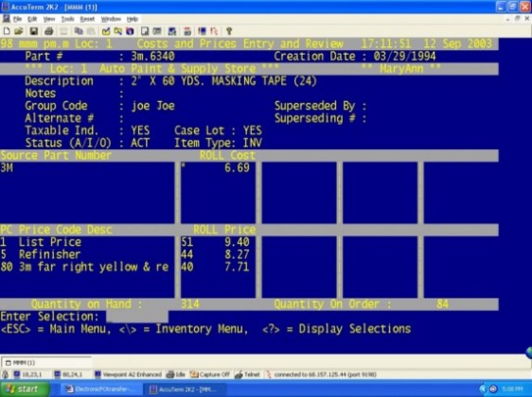The height and width of the screenshot is (397, 532).
Task: Click the connected to 68.157.125.44 status text
Action: 325,374
